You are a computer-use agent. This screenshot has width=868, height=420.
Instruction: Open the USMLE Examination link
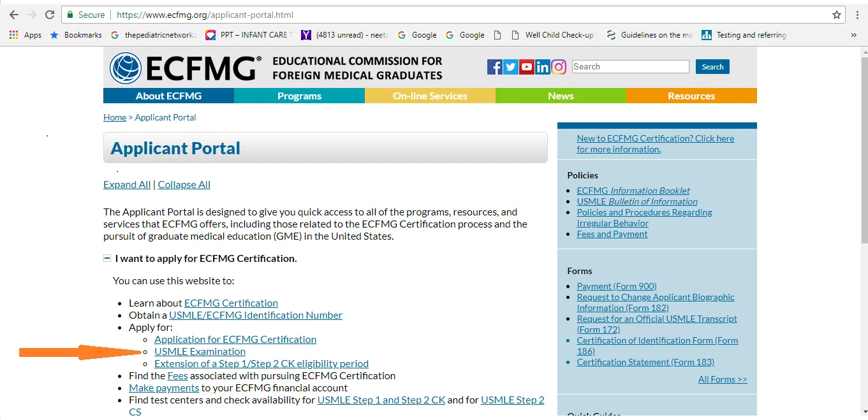tap(200, 351)
